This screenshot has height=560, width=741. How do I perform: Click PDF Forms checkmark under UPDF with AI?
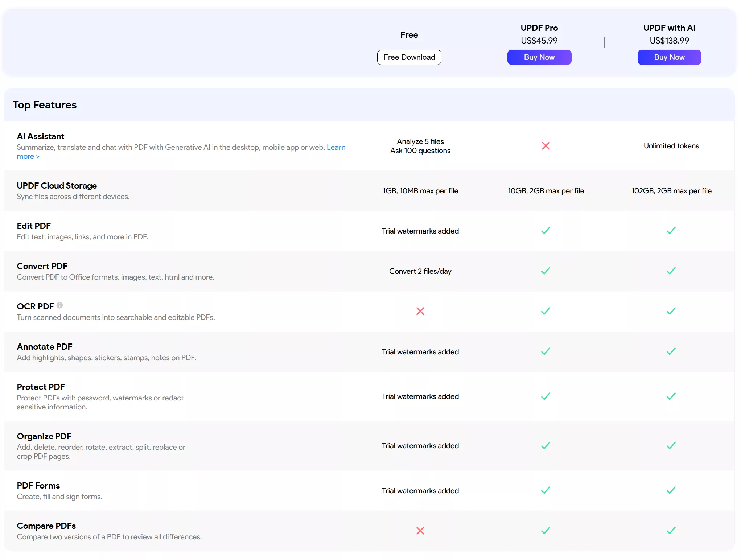point(671,490)
